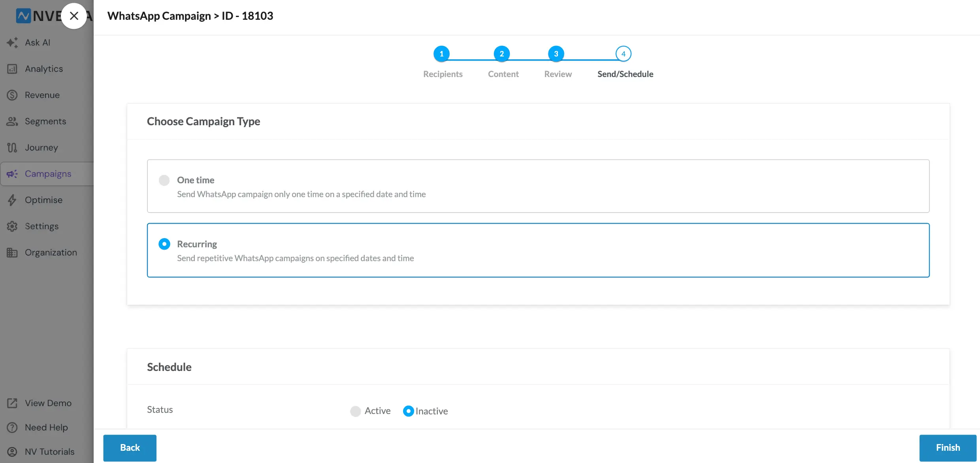Open Analytics label in sidebar
Screen dimensions: 980x463
44,69
